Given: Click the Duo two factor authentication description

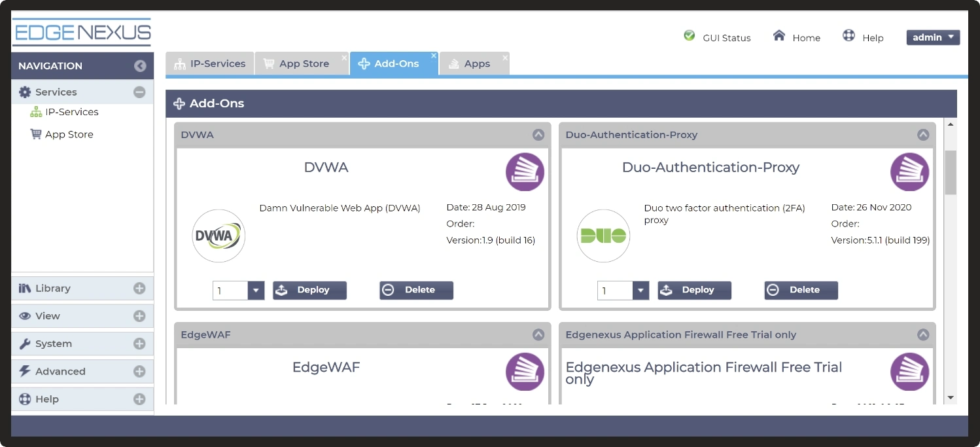Looking at the screenshot, I should coord(725,214).
